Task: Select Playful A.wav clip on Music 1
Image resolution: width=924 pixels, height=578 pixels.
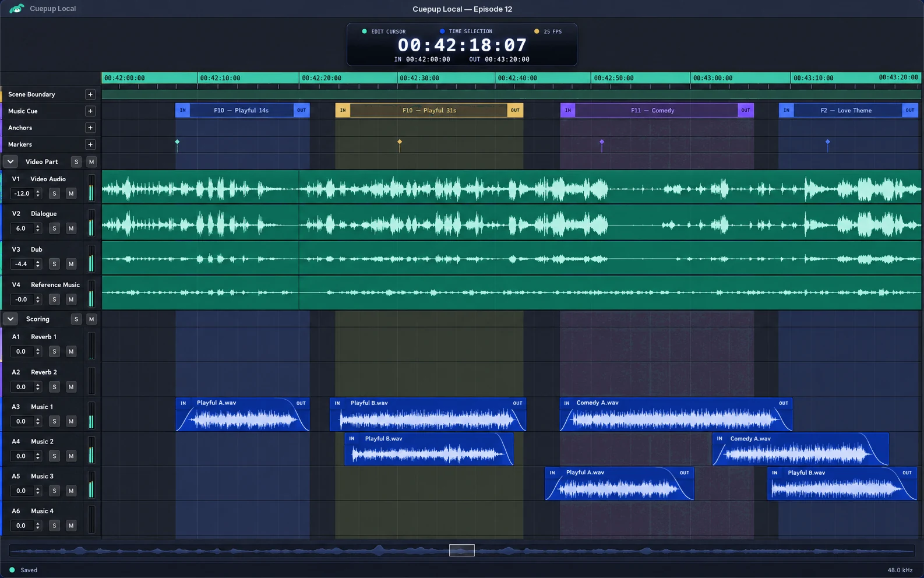Action: pyautogui.click(x=242, y=414)
